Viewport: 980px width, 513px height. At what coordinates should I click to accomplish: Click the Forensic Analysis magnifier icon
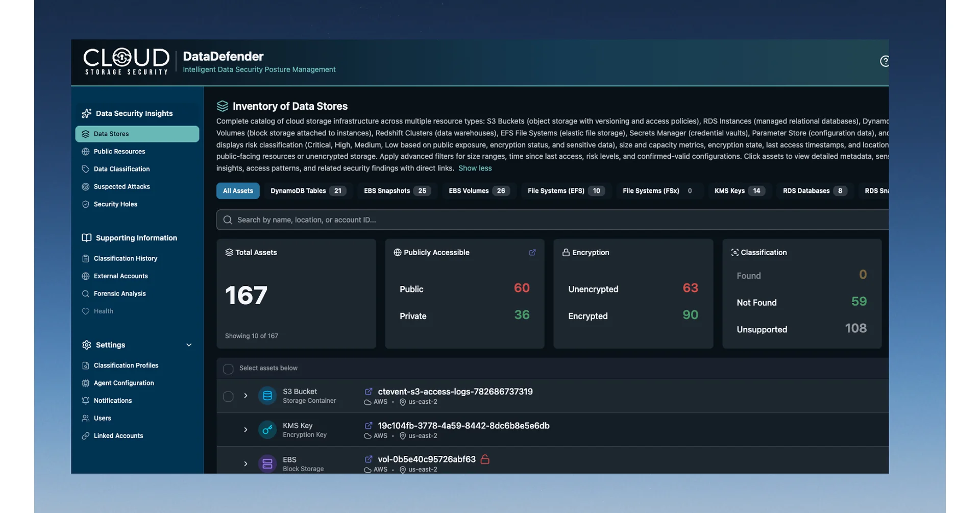[86, 294]
